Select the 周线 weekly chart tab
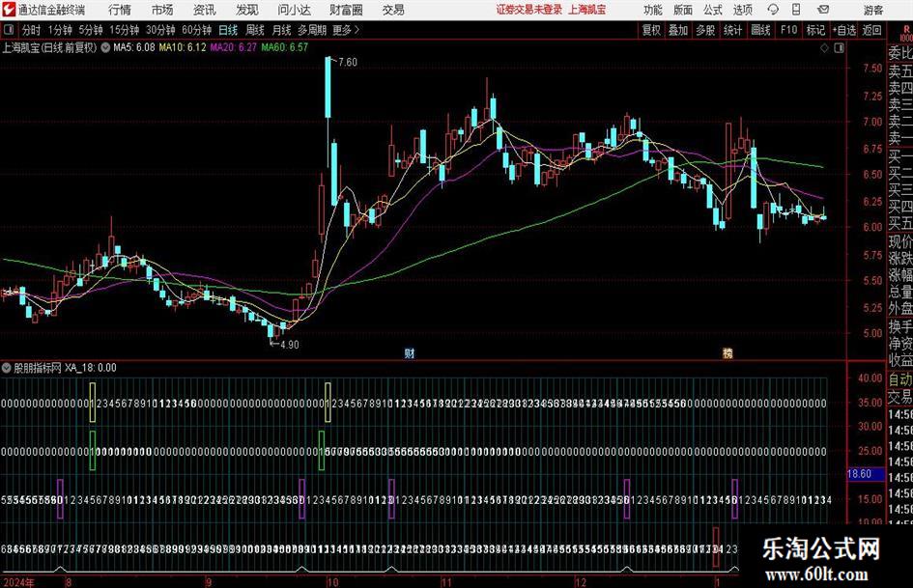The width and height of the screenshot is (913, 588). [255, 30]
